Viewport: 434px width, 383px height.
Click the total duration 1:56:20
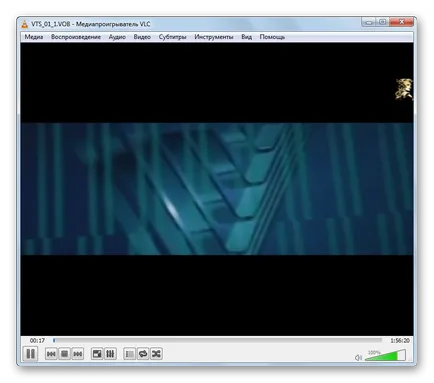tap(400, 341)
